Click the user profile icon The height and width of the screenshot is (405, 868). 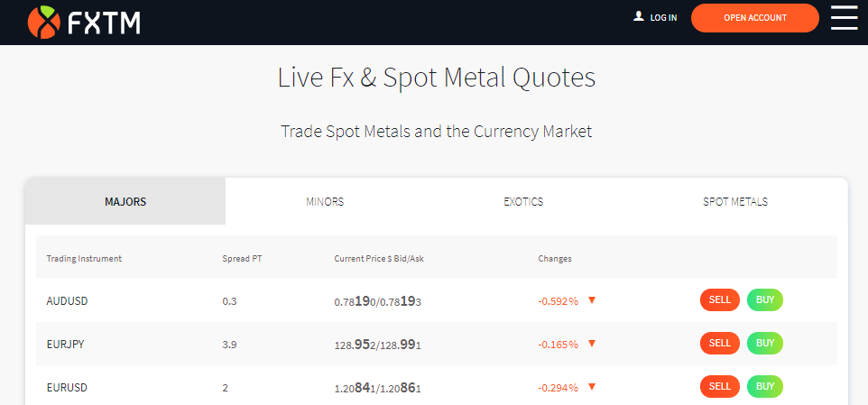639,17
